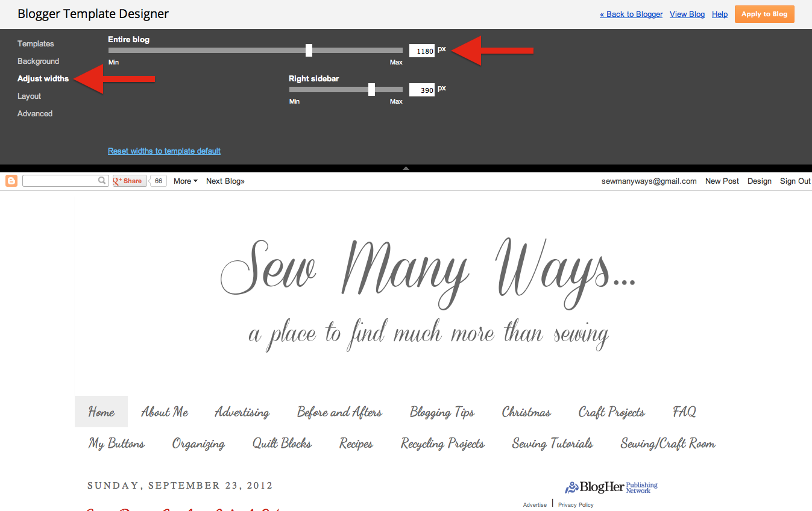812x511 pixels.
Task: Click Reset widths to template default
Action: pyautogui.click(x=164, y=151)
